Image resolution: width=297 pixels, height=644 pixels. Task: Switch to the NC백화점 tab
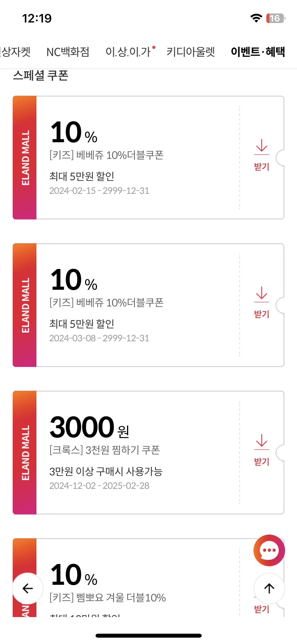[x=68, y=52]
